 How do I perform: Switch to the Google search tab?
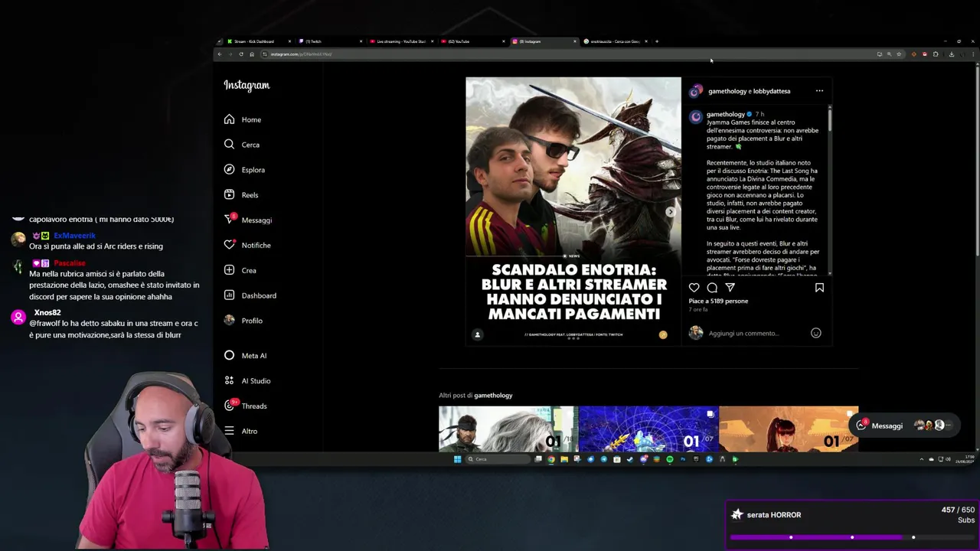616,41
